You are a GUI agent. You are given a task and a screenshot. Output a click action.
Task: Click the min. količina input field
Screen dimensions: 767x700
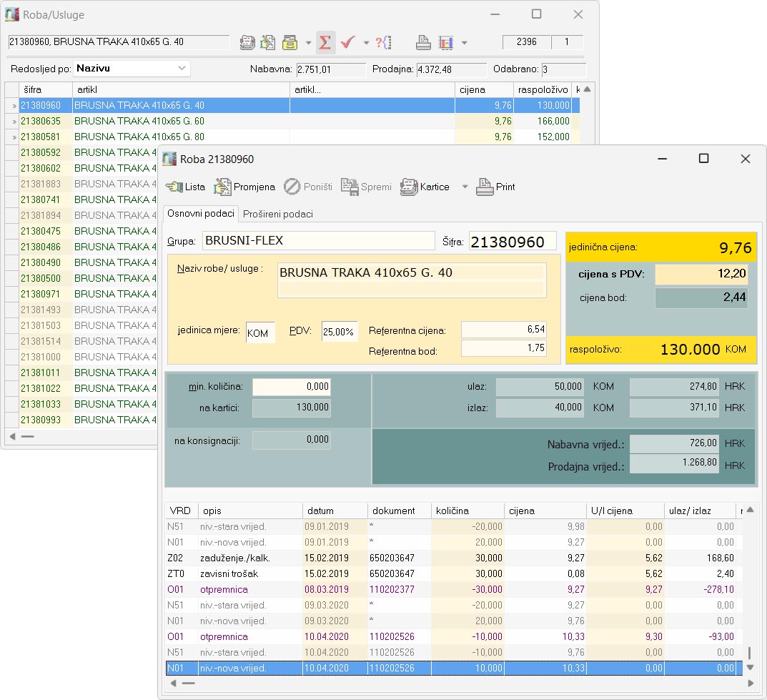[292, 387]
